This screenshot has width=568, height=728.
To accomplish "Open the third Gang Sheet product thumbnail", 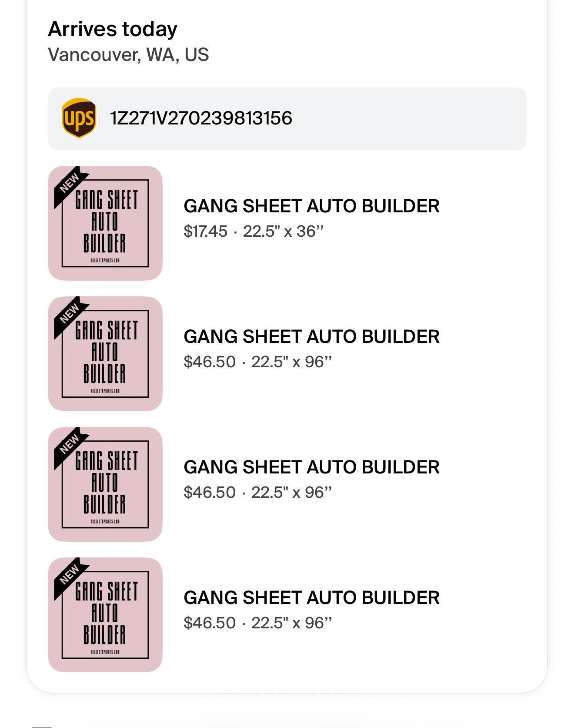I will coord(105,484).
